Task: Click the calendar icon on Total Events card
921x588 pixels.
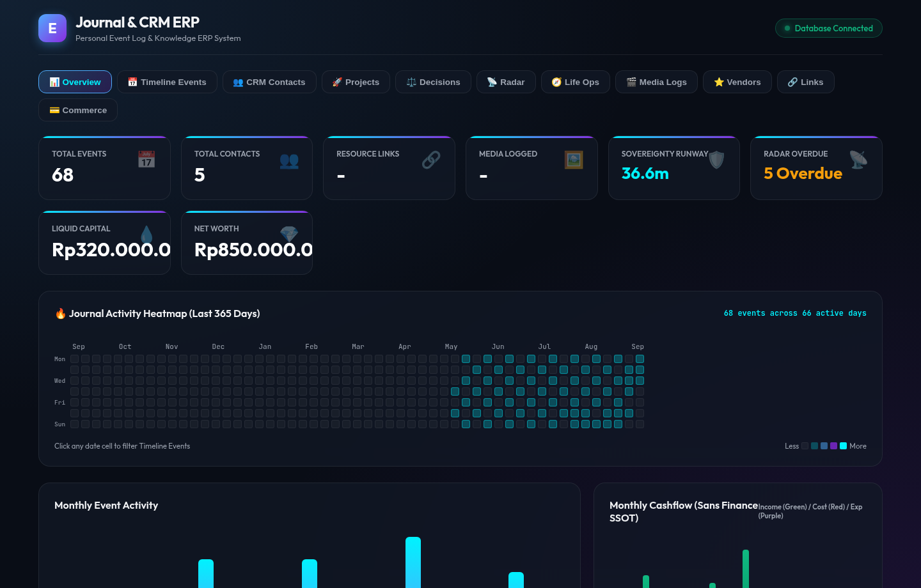Action: tap(146, 159)
